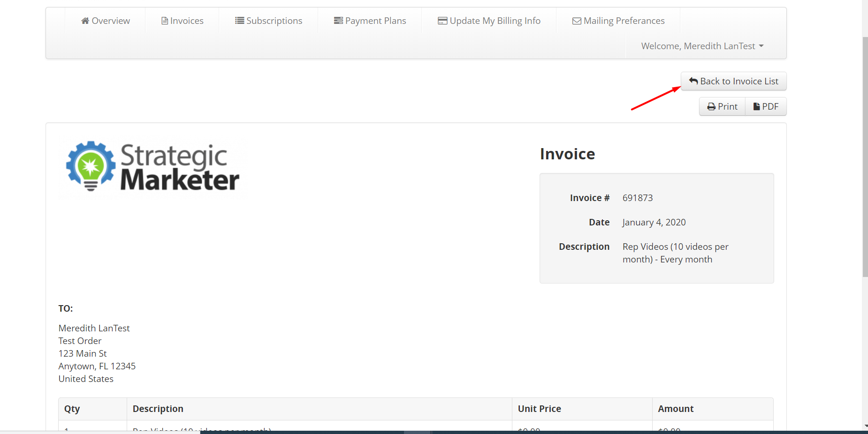The width and height of the screenshot is (868, 434).
Task: Click the PDF file icon
Action: click(x=756, y=107)
